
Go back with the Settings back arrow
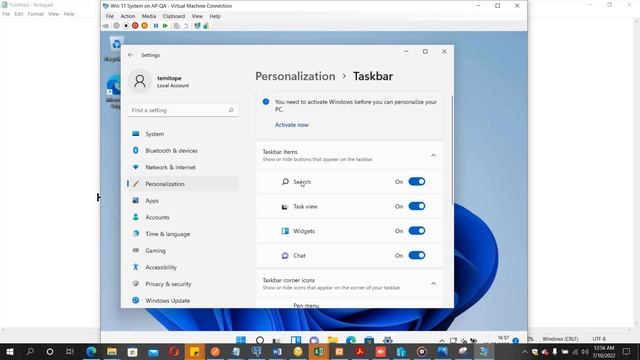(x=130, y=55)
